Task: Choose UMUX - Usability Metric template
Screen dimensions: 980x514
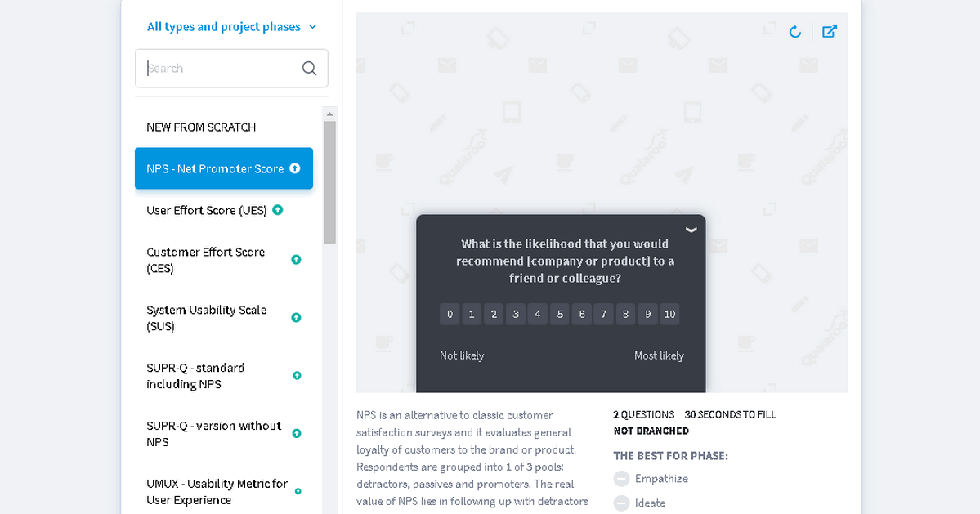Action: point(217,492)
